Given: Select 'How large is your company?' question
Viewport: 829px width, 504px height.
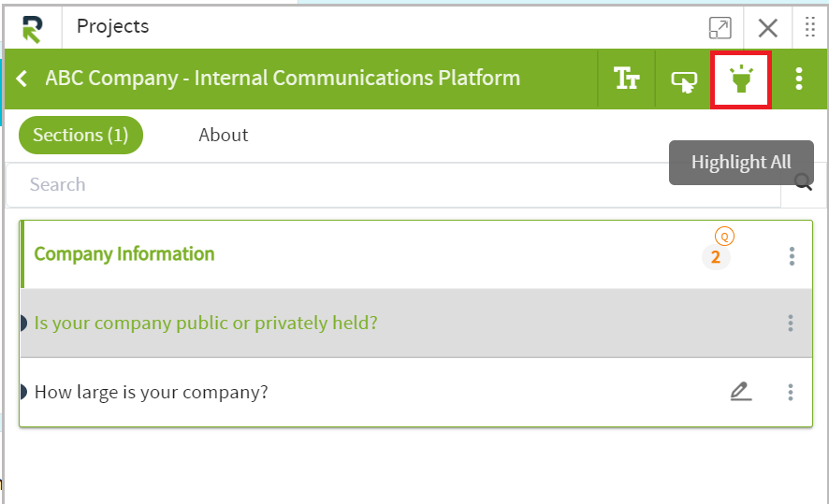Looking at the screenshot, I should (152, 392).
